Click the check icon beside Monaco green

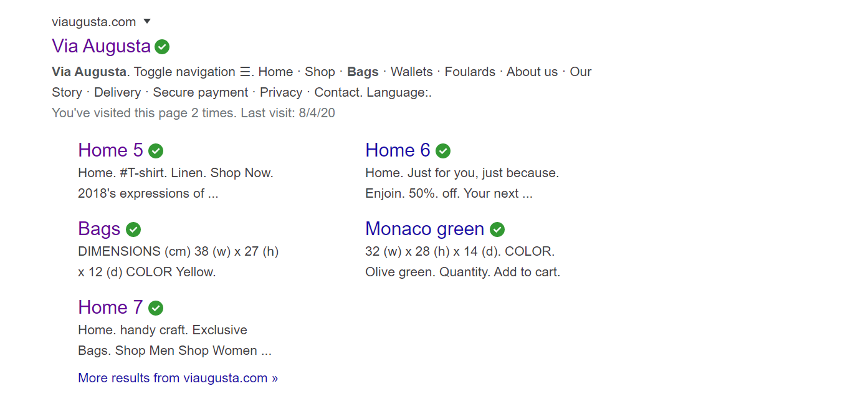pyautogui.click(x=497, y=230)
